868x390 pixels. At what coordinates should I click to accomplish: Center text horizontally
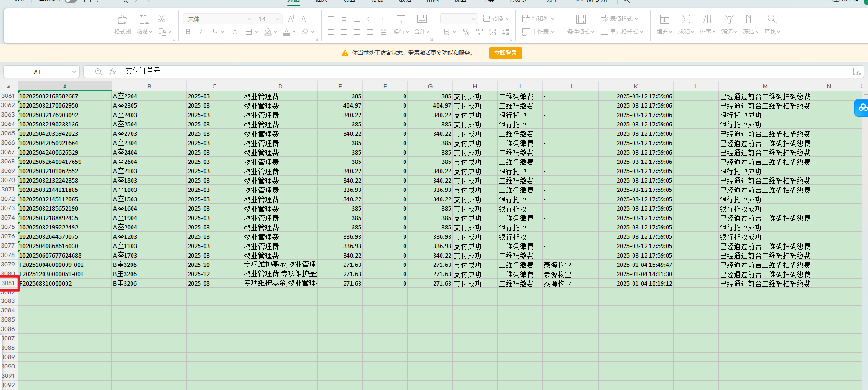(x=344, y=32)
